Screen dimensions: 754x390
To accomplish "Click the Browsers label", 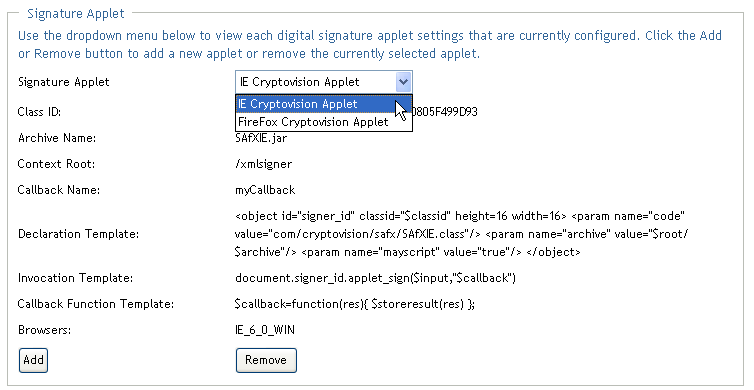I will [44, 330].
